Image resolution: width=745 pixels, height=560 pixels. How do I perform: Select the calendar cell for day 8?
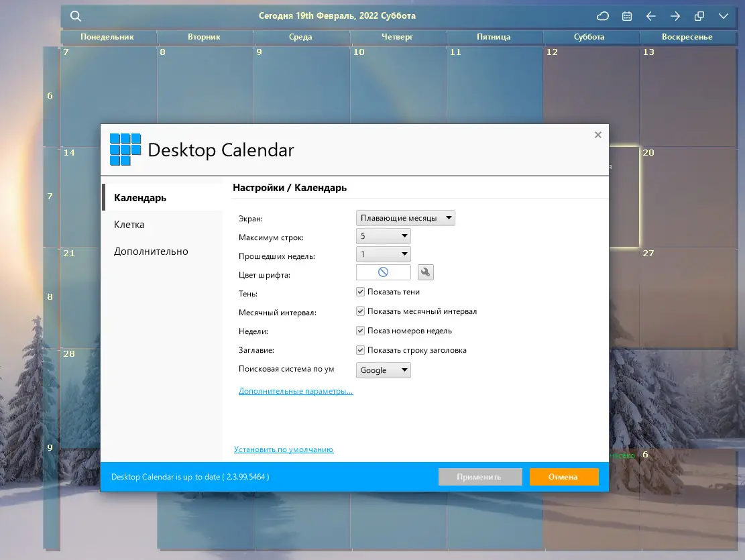205,86
